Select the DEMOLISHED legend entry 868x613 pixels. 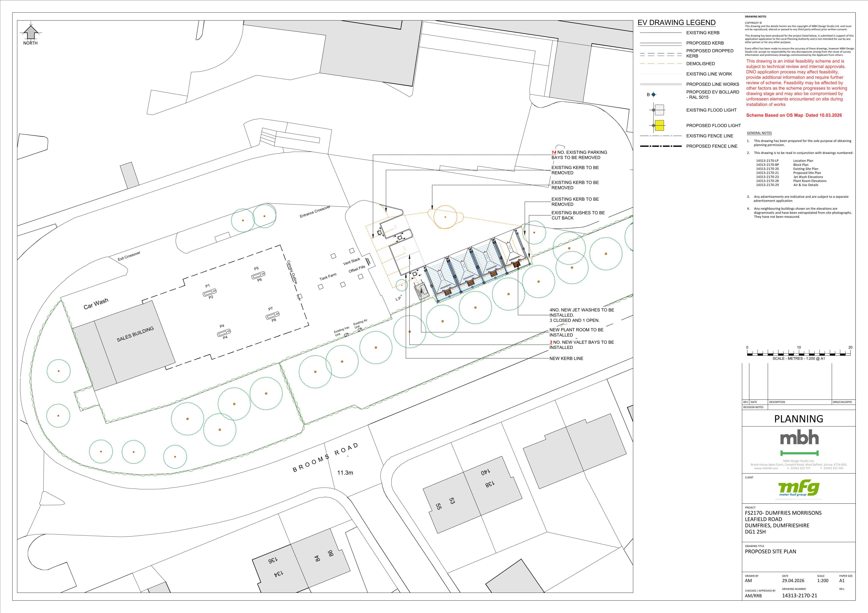701,64
